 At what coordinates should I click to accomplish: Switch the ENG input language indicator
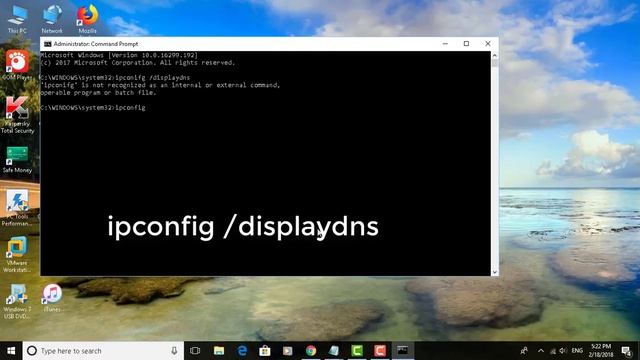[577, 351]
